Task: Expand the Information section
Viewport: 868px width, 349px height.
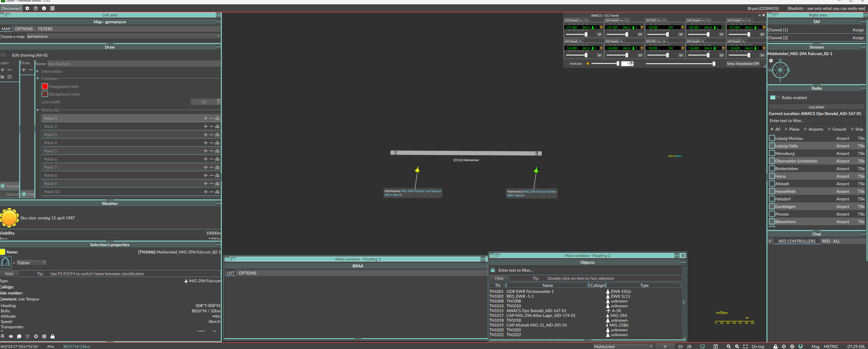Action: point(38,72)
